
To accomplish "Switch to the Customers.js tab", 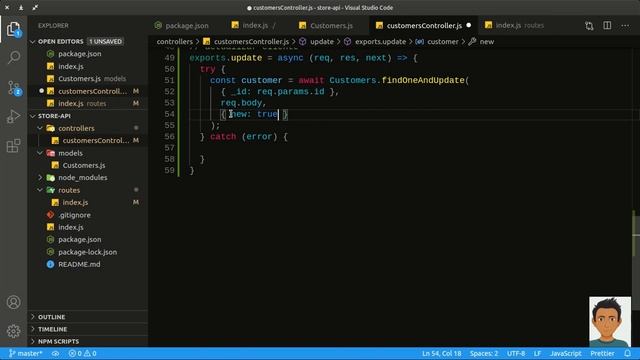I will tap(326, 25).
